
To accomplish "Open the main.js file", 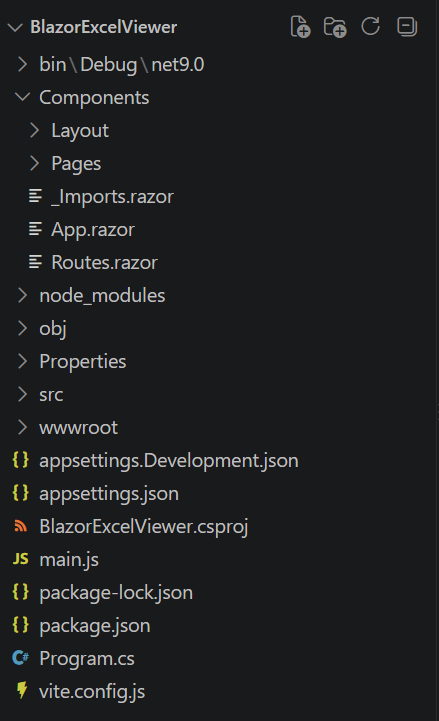I will [x=69, y=560].
